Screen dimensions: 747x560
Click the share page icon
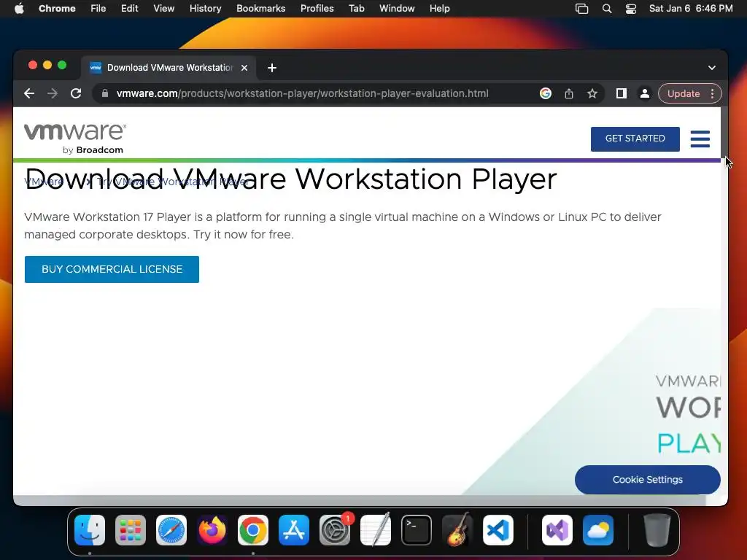pyautogui.click(x=569, y=93)
